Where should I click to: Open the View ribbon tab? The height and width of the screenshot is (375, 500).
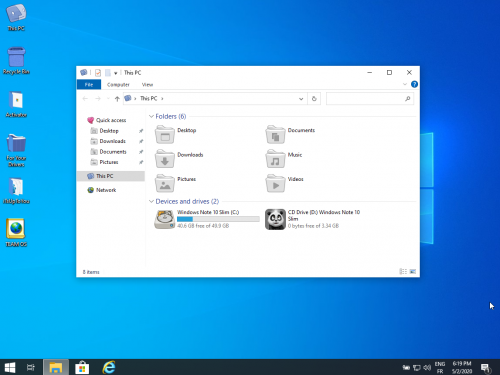[147, 85]
